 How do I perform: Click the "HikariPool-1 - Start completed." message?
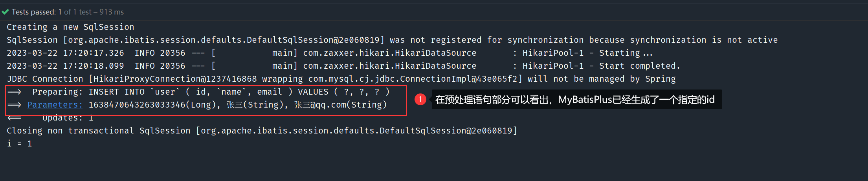tap(601, 66)
